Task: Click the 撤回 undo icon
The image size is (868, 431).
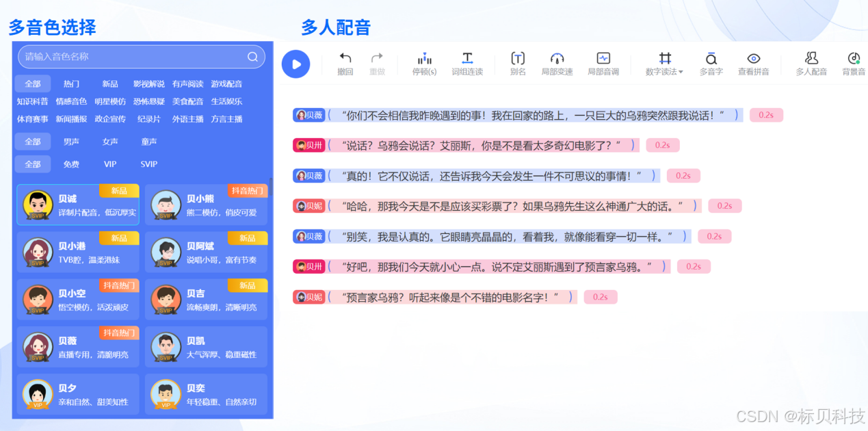Action: coord(345,58)
